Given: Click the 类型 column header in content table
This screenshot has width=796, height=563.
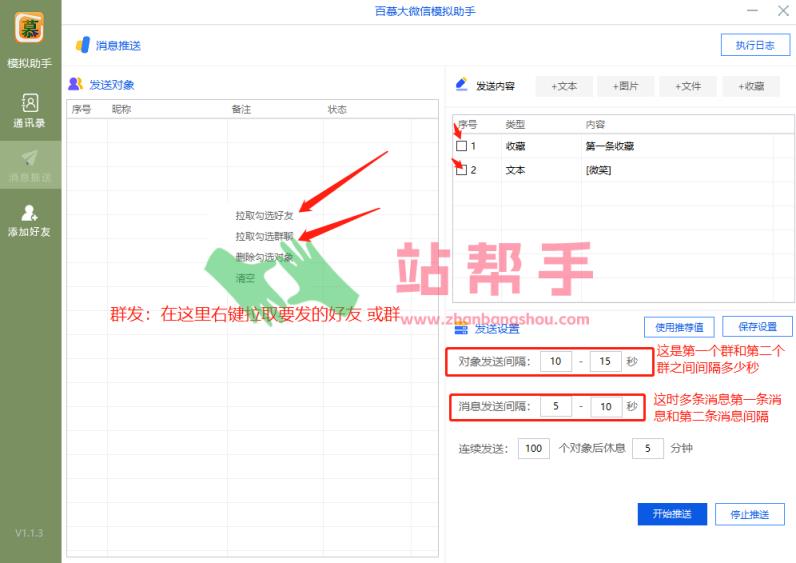Looking at the screenshot, I should click(x=515, y=125).
